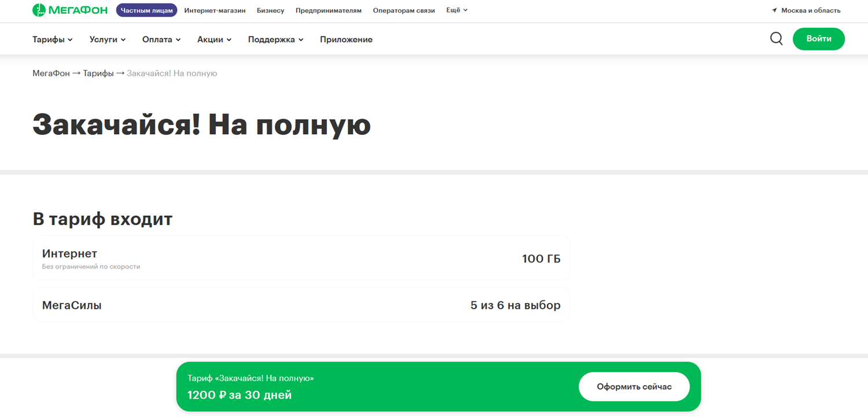Click the Войти button

(x=819, y=39)
